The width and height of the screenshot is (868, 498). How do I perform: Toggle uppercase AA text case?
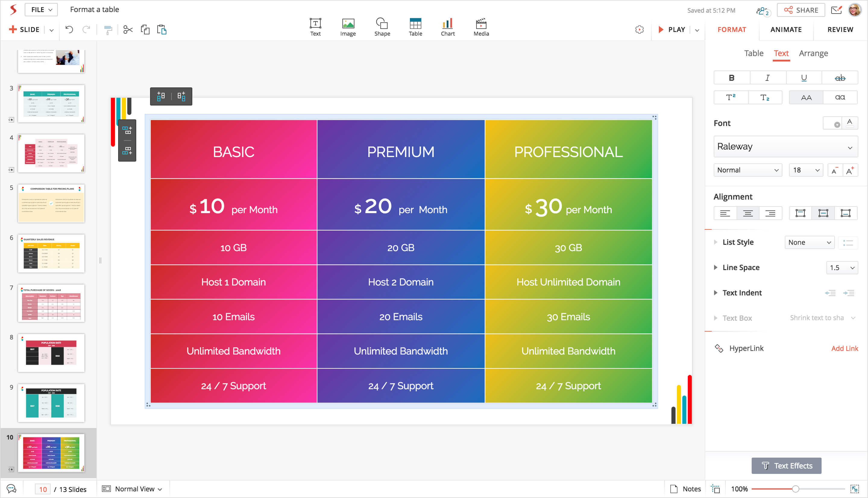806,97
